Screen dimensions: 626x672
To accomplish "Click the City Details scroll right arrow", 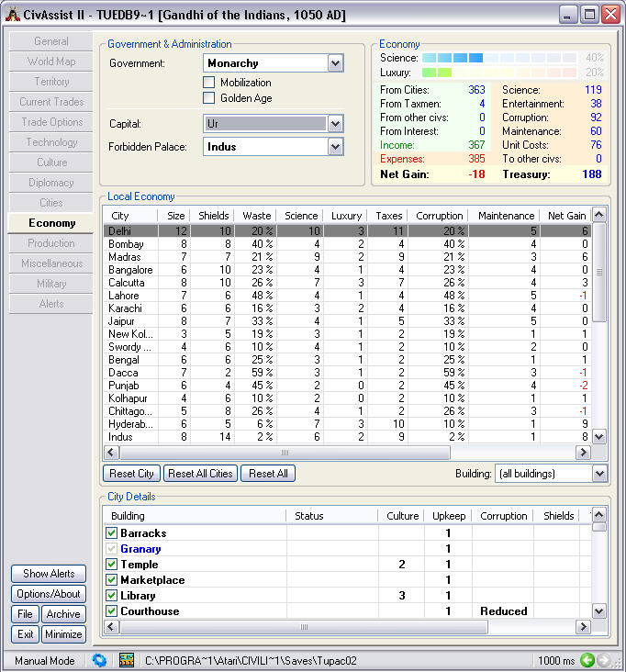I will [x=583, y=627].
